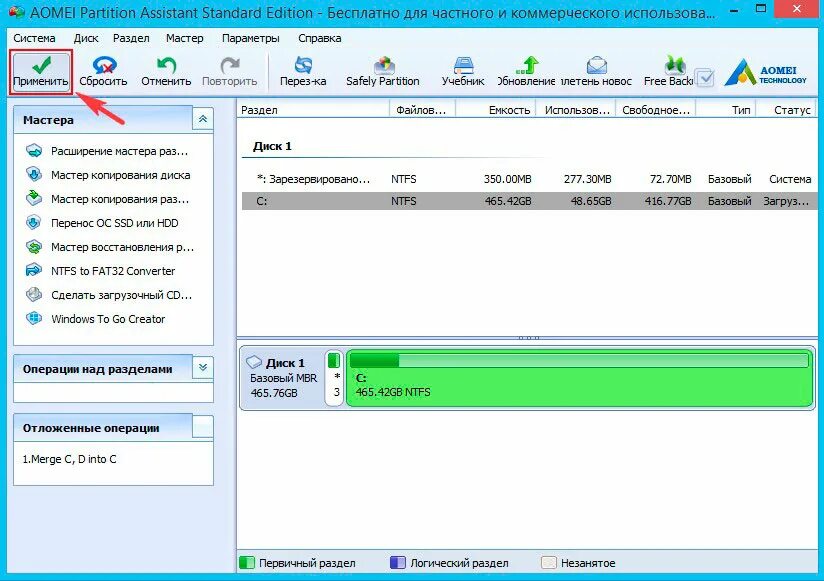Open the Справка menu

tap(320, 38)
